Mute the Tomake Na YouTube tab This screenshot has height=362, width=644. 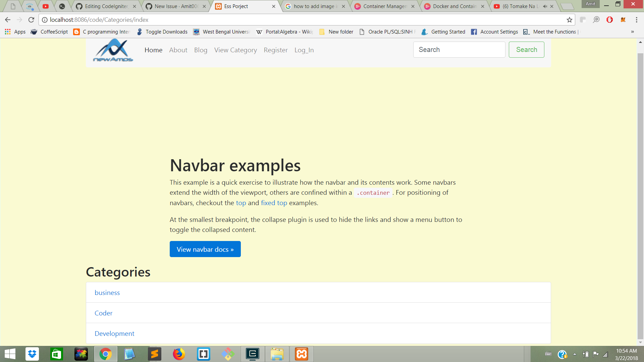(x=545, y=6)
